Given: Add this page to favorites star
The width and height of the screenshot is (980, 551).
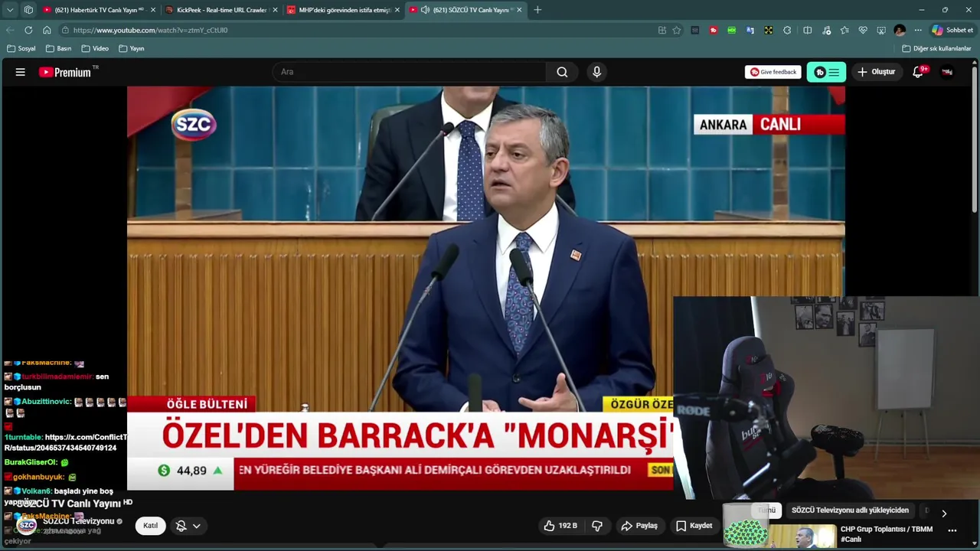Looking at the screenshot, I should click(677, 30).
